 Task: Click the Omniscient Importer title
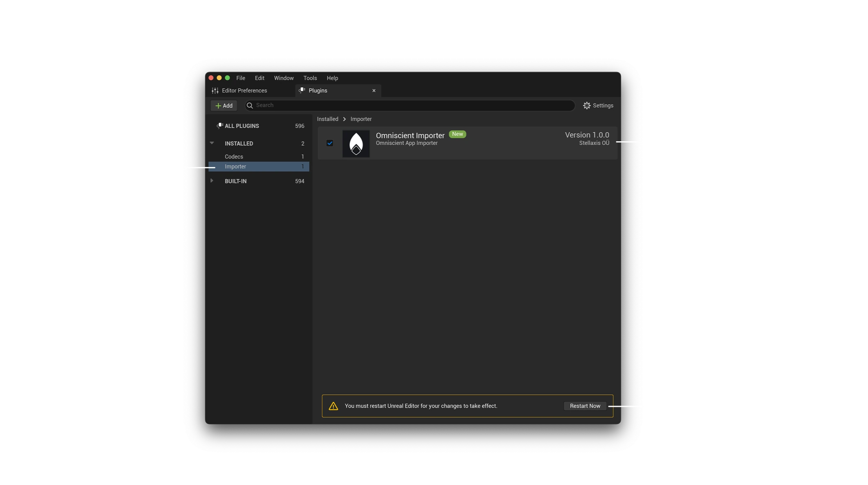[410, 135]
